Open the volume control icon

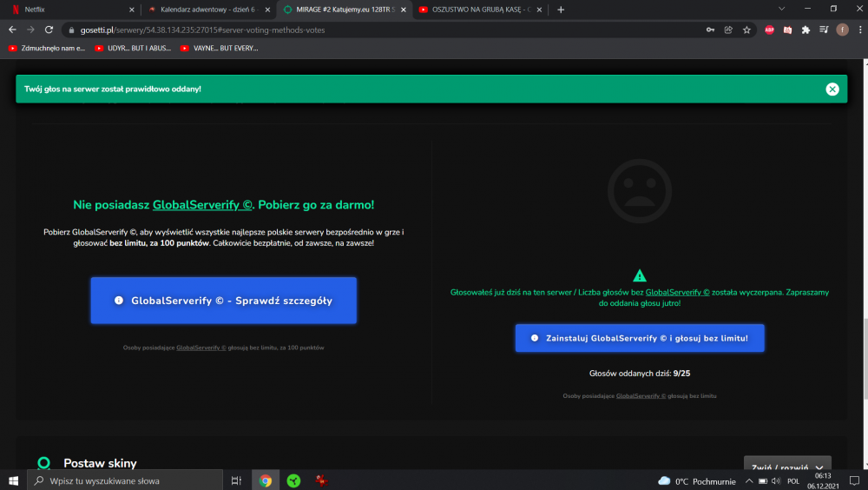tap(775, 481)
